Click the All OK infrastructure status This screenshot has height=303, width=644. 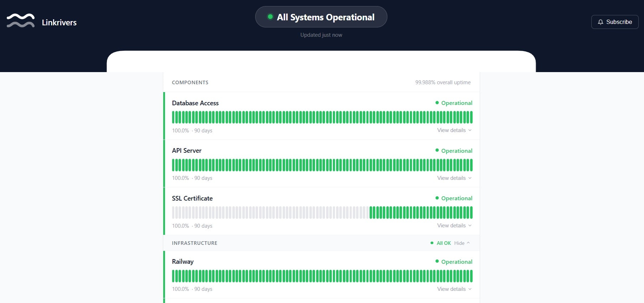441,243
